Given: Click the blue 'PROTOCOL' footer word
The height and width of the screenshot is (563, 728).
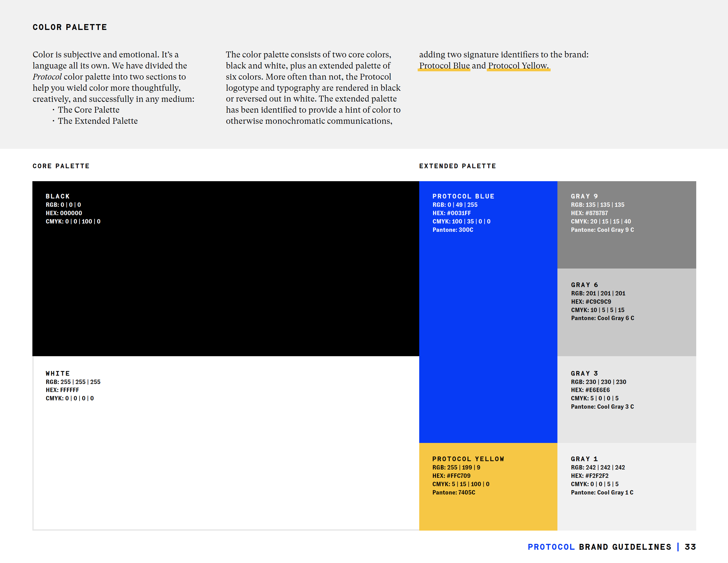Looking at the screenshot, I should point(551,547).
